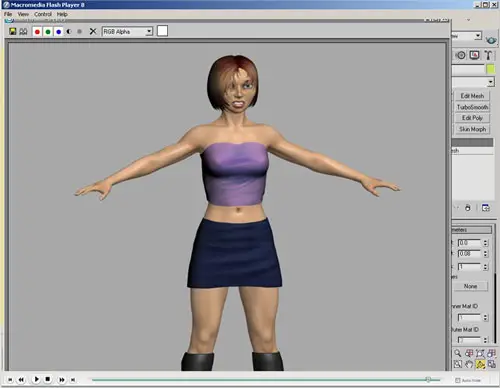500x388 pixels.
Task: Click the white color swatch
Action: pos(162,31)
